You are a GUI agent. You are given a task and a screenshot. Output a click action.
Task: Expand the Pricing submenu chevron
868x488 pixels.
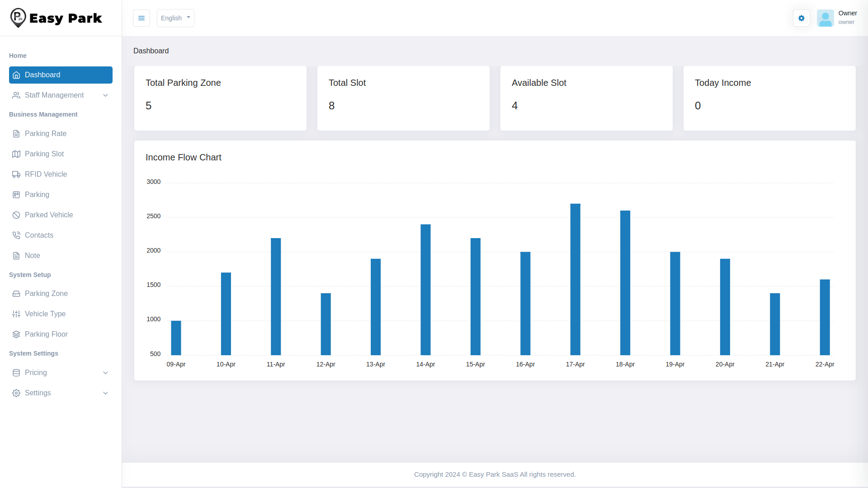pos(105,373)
